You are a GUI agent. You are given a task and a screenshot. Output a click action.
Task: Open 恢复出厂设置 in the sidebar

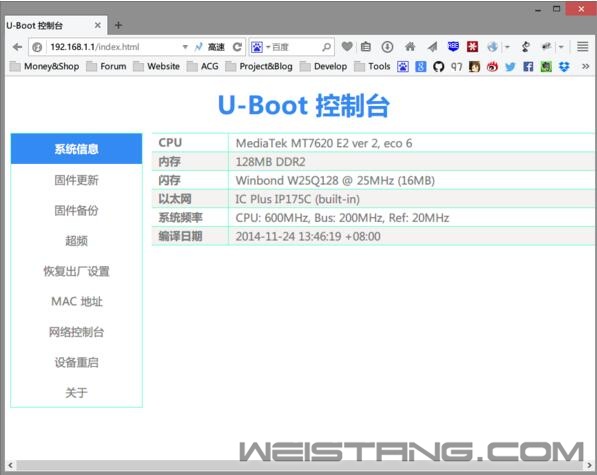pos(77,271)
